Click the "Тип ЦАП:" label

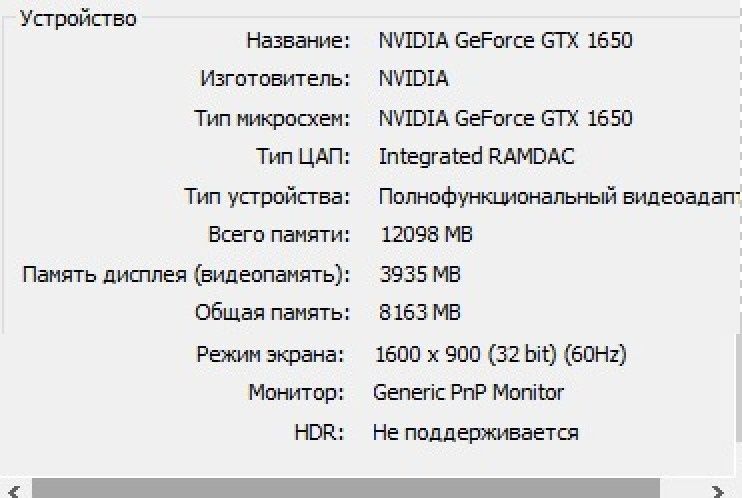303,157
